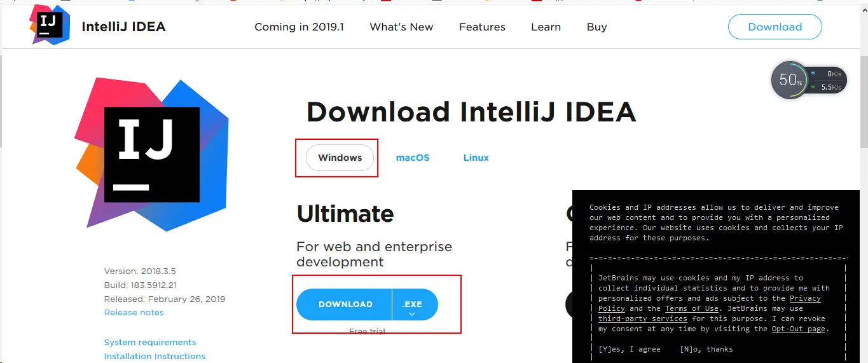This screenshot has height=363, width=868.
Task: Open the What's New menu item
Action: click(x=401, y=27)
